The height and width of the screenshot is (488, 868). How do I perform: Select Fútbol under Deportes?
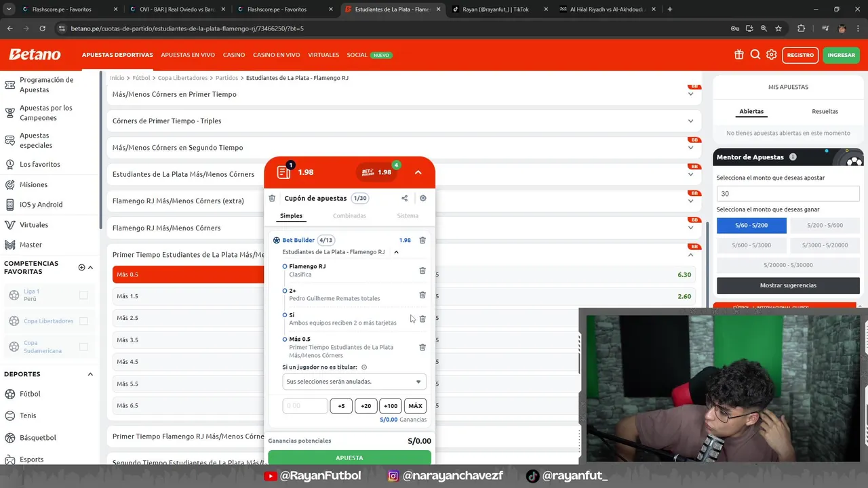tap(30, 394)
